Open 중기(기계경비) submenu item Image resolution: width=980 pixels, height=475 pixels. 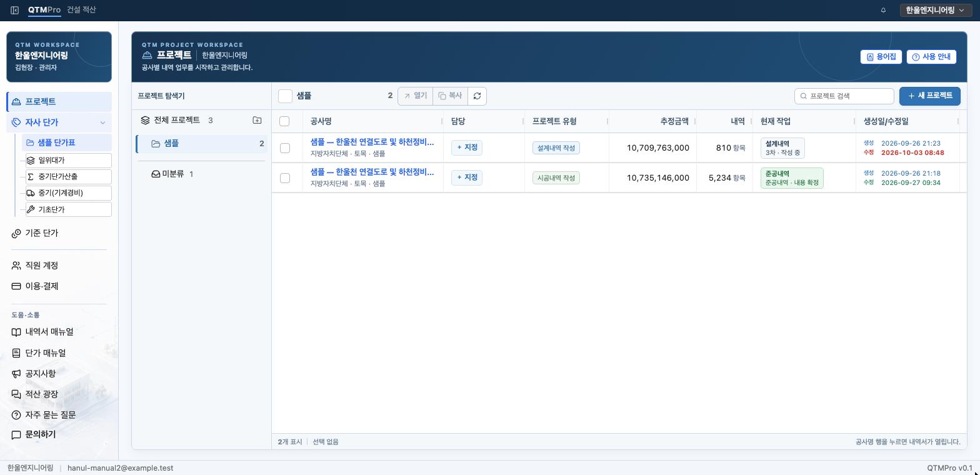tap(68, 193)
